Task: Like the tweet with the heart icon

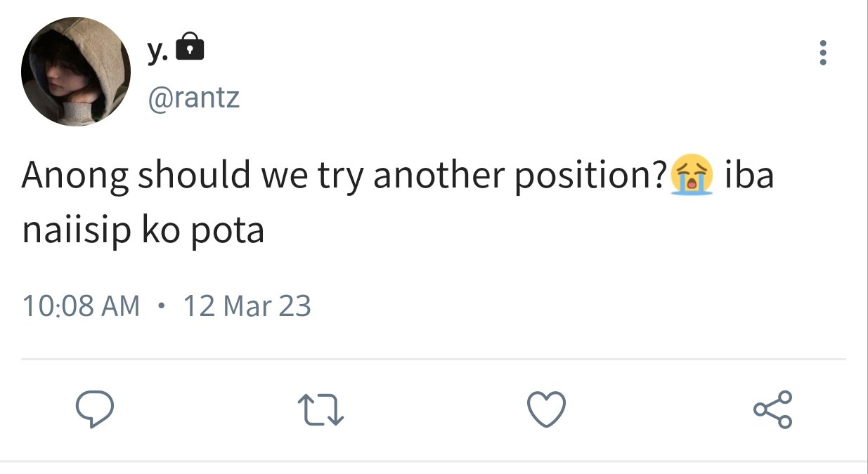Action: (x=546, y=409)
